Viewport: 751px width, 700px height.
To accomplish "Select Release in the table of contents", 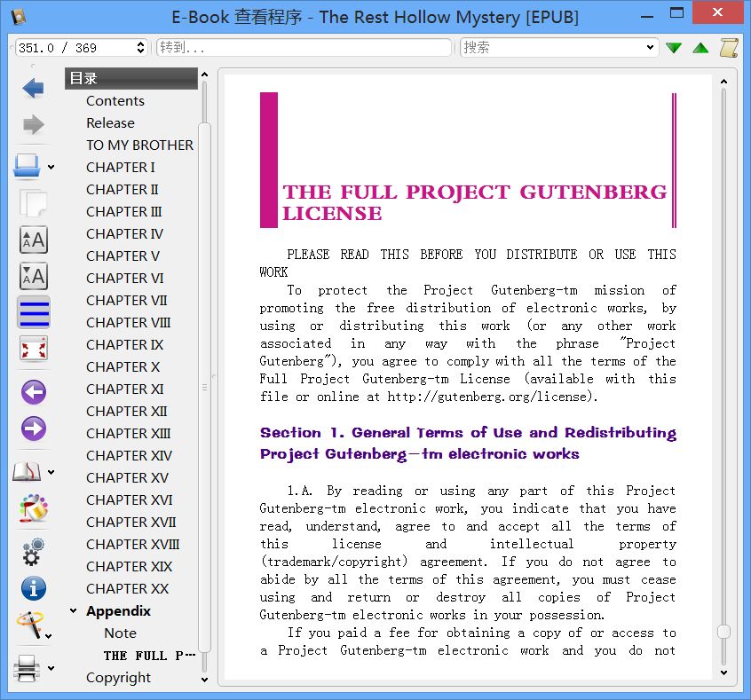I will [110, 123].
